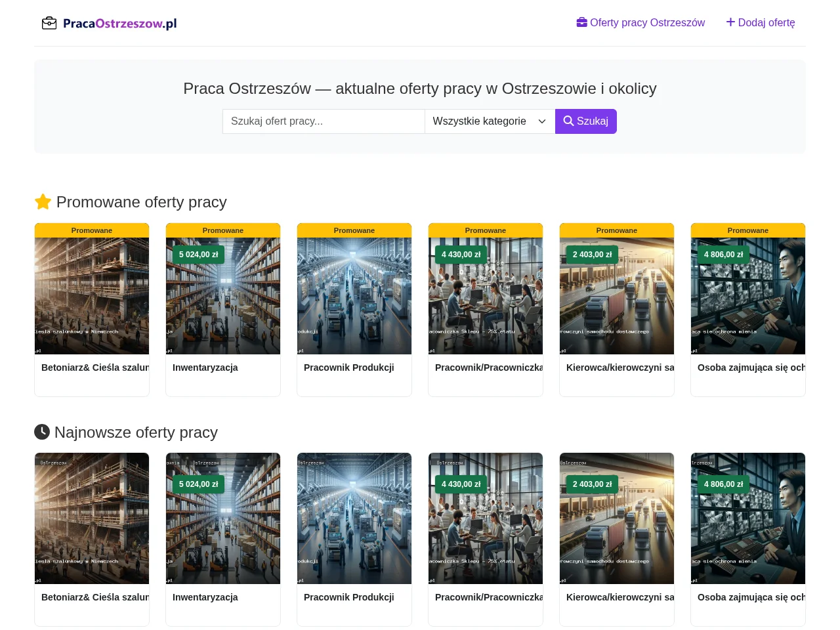Click newest Pracownik Produkcji title

tap(349, 597)
